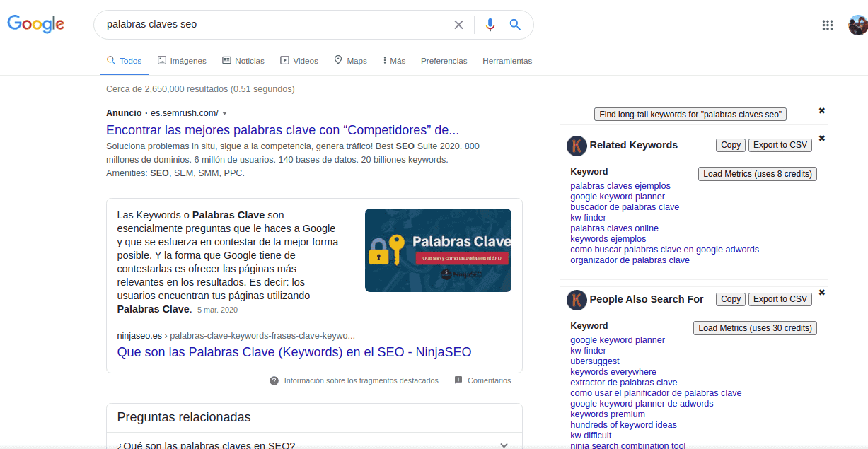Switch to the Imágenes tab
This screenshot has height=449, width=868.
pos(182,61)
